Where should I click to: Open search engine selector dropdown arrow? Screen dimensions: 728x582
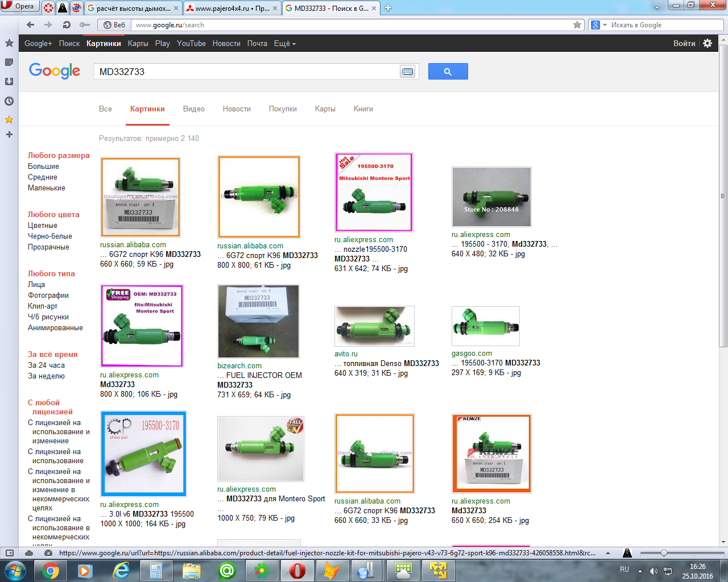click(x=605, y=25)
